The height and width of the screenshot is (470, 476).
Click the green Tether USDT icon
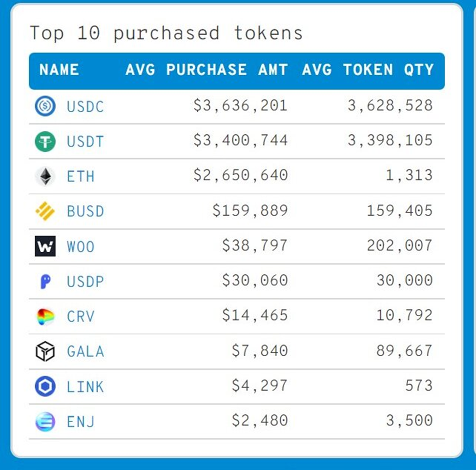tap(45, 142)
